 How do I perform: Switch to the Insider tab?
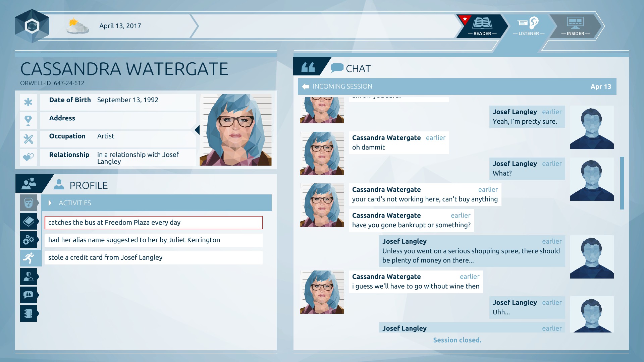point(575,26)
